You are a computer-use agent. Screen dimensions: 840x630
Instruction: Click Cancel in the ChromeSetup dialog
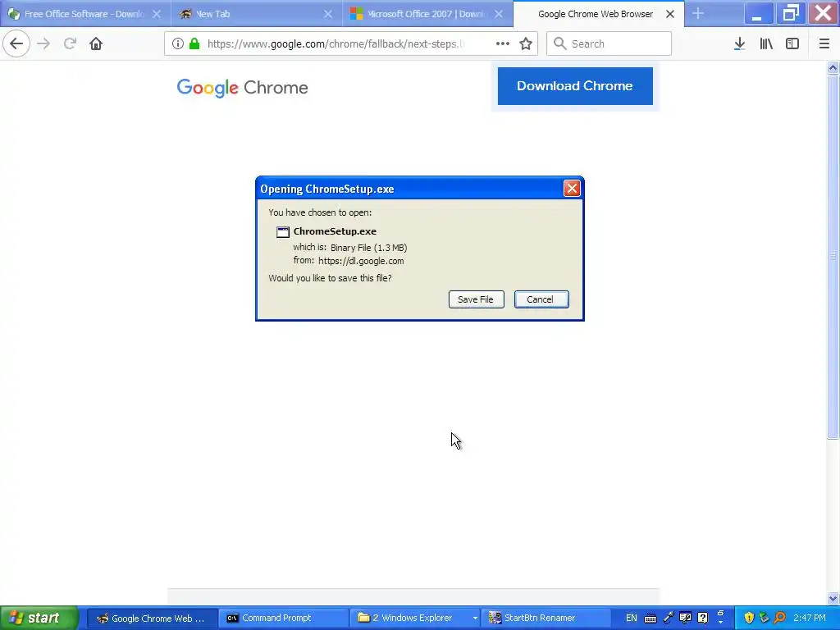541,299
